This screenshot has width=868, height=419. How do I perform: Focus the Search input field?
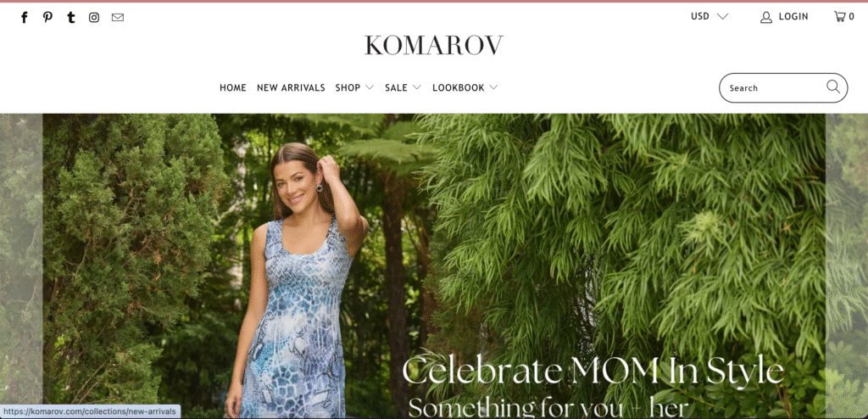click(x=775, y=87)
